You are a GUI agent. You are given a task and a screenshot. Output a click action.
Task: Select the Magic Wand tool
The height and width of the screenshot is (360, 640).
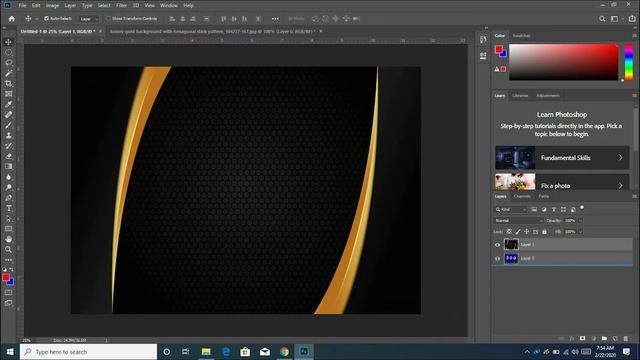(9, 73)
